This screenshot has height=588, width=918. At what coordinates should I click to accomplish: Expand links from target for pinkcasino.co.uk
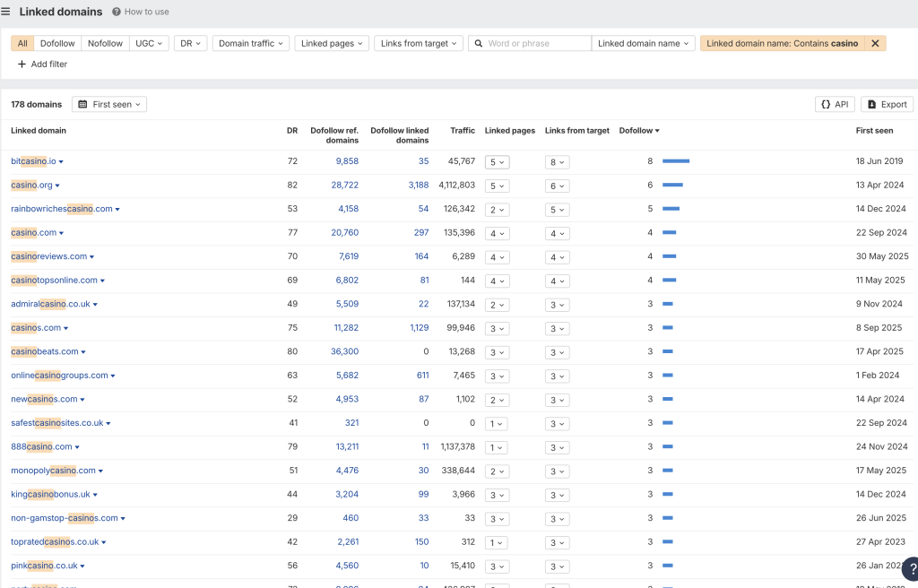point(557,566)
